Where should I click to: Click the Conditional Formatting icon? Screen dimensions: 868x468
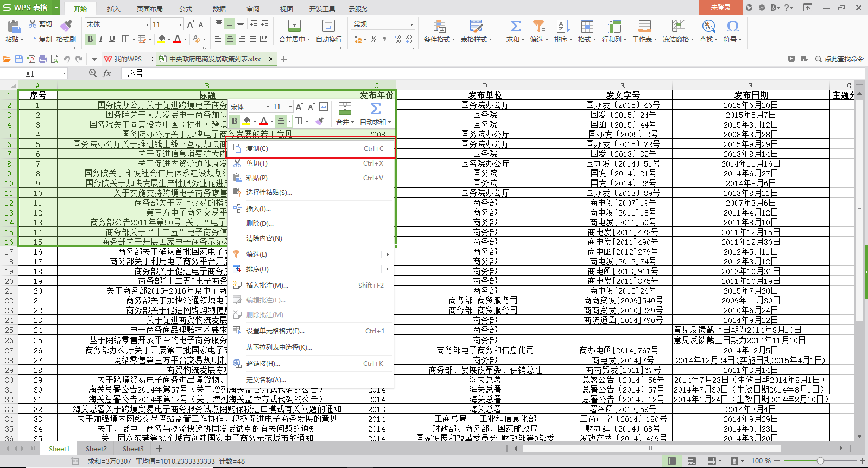439,26
